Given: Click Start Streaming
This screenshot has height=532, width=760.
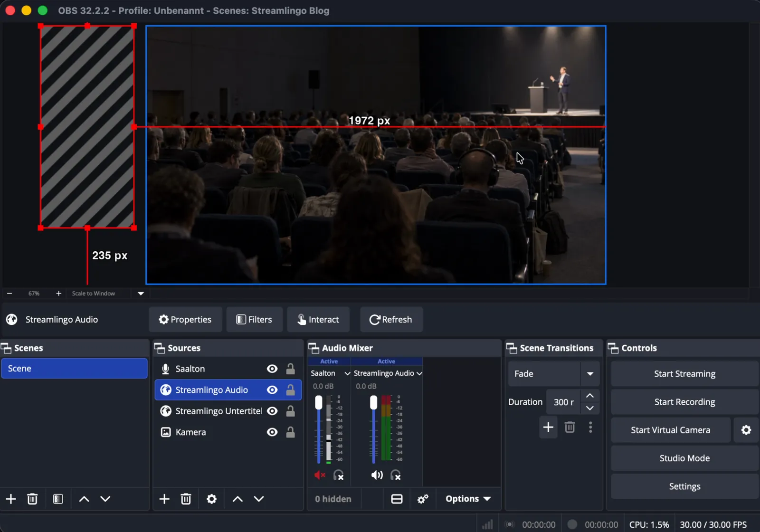Looking at the screenshot, I should coord(684,374).
